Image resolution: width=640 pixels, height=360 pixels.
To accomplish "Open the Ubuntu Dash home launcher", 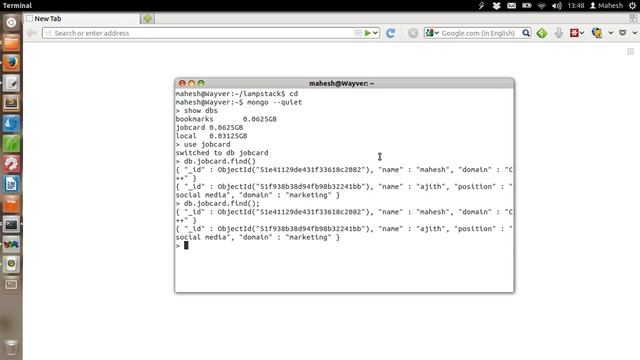I will 11,22.
